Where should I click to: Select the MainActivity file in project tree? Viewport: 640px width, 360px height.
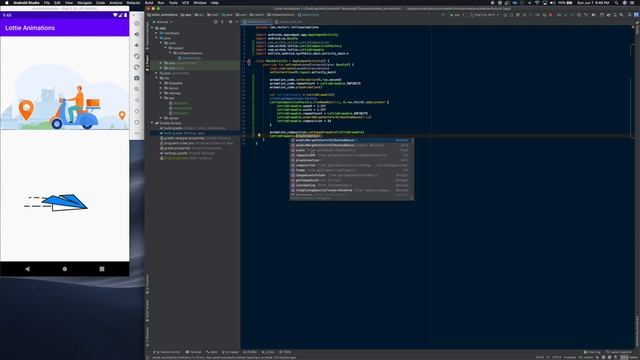click(191, 58)
